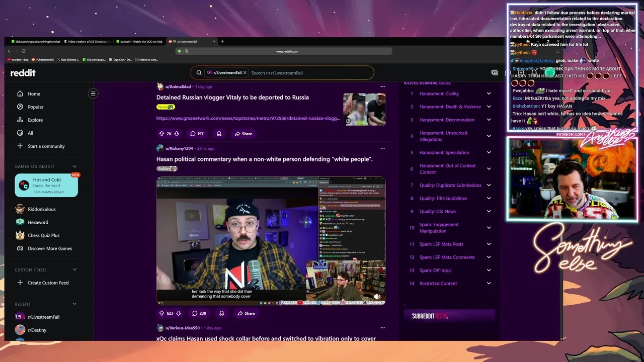
Task: Collapse the Games on Reddit section
Action: tap(74, 166)
